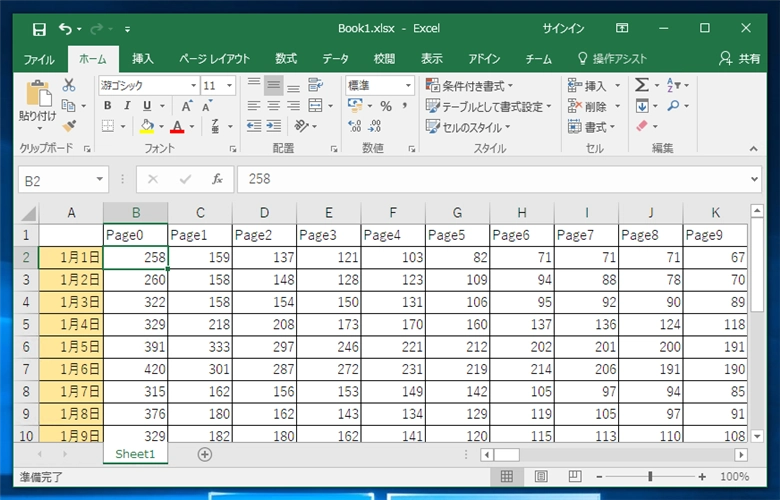This screenshot has width=780, height=500.
Task: Open テーブルとして書式設定 dropdown
Action: [x=489, y=106]
